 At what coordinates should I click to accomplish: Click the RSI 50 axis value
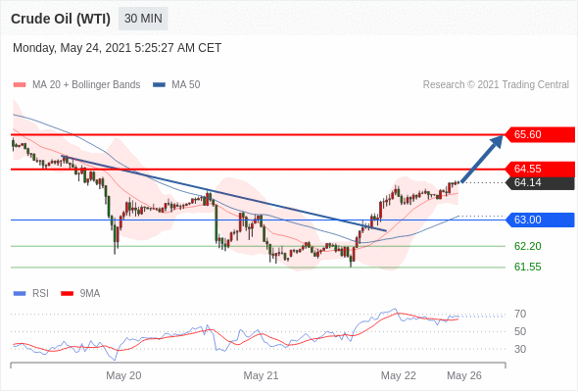520,331
